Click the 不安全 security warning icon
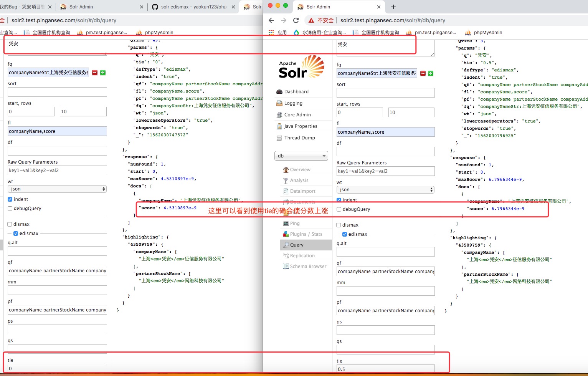588x376 pixels. [x=311, y=20]
